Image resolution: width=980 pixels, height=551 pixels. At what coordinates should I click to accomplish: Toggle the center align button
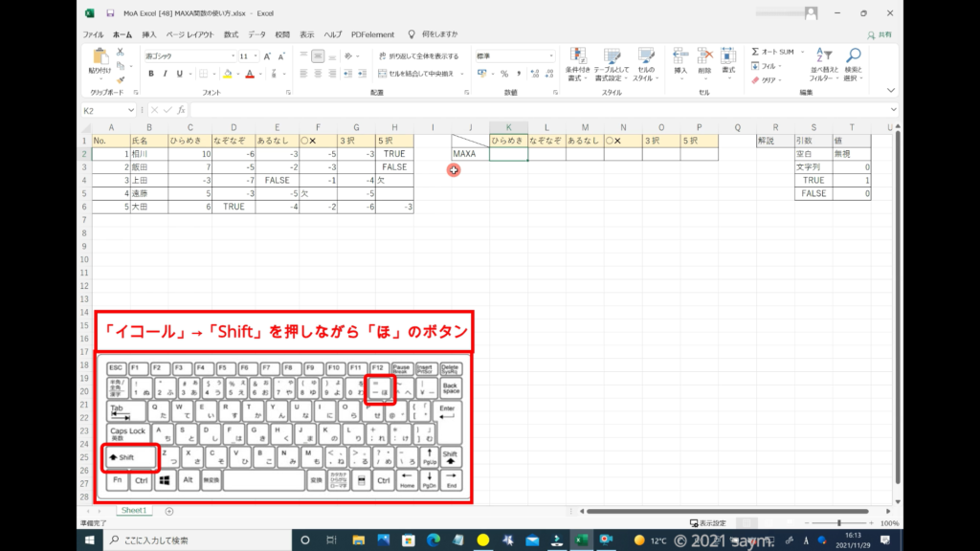(317, 74)
